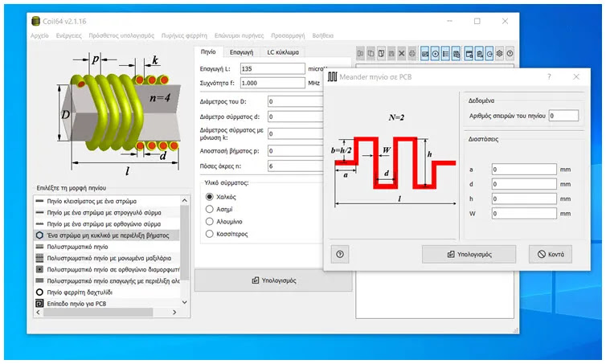This screenshot has width=606, height=364.
Task: Select 'Πολυστρωματικό πηνίο' list item
Action: tap(107, 247)
